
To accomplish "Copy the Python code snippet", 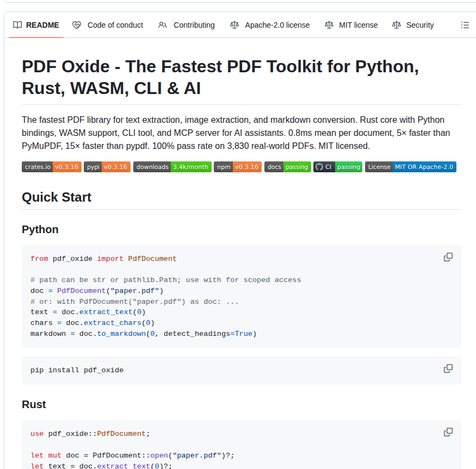I will (x=448, y=257).
